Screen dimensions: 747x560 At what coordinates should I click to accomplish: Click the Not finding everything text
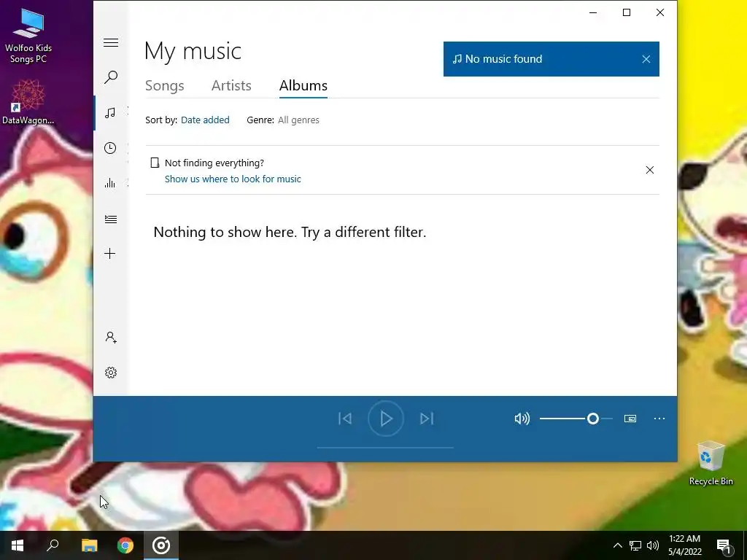click(x=214, y=163)
